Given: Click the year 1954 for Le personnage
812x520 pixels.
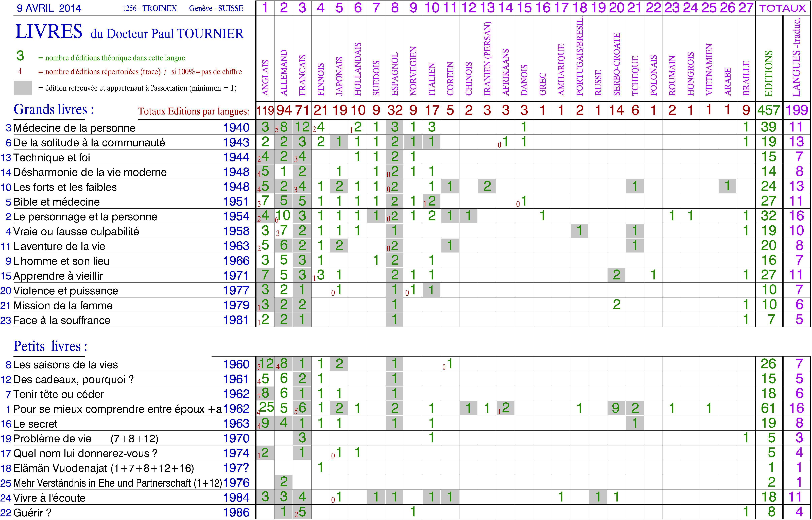Looking at the screenshot, I should 236,216.
